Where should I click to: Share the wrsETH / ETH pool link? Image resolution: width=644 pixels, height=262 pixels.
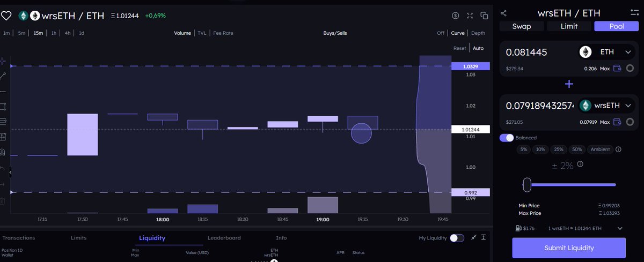(503, 13)
